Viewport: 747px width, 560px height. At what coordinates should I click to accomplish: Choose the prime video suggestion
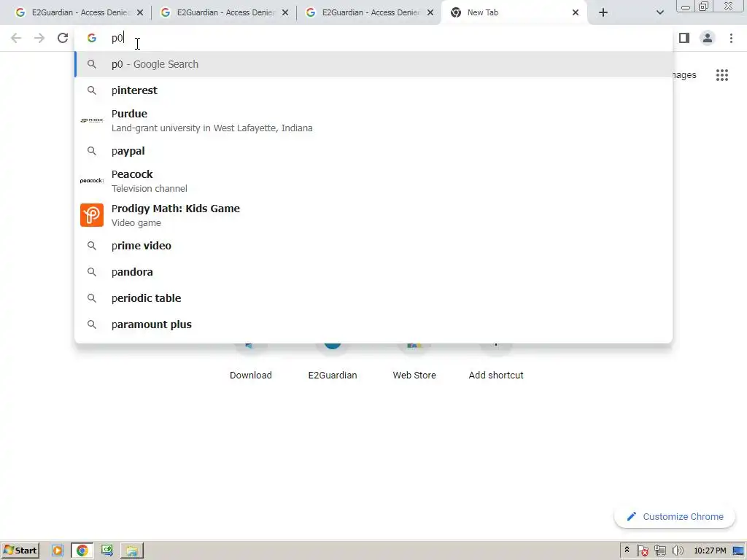pyautogui.click(x=373, y=246)
